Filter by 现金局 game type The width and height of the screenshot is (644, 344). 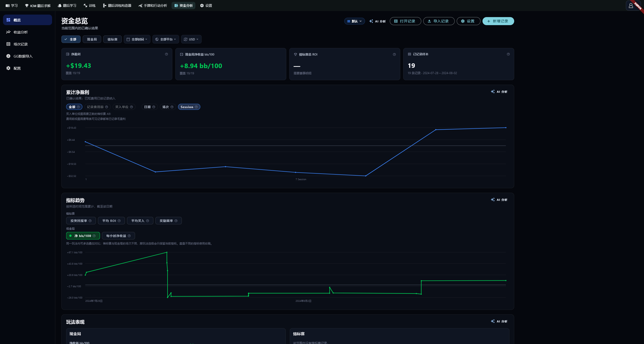tap(92, 39)
